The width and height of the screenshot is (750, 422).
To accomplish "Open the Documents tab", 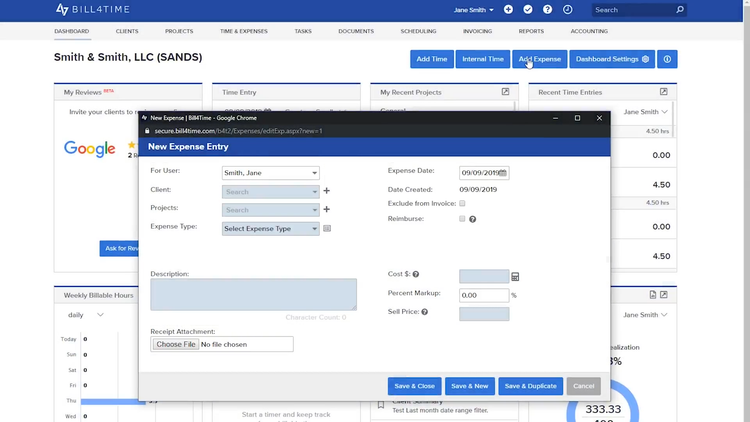I will (356, 31).
